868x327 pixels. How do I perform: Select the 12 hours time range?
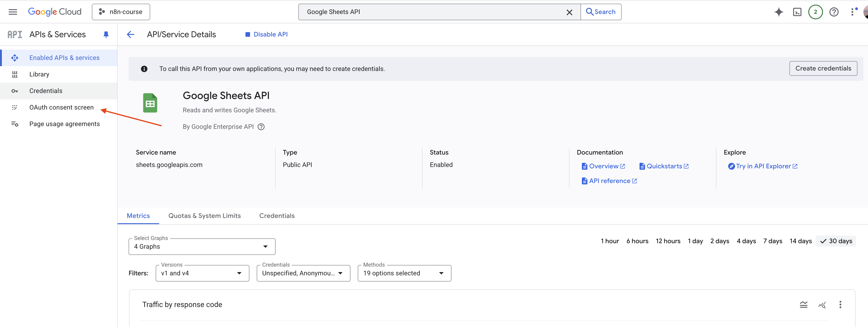668,241
